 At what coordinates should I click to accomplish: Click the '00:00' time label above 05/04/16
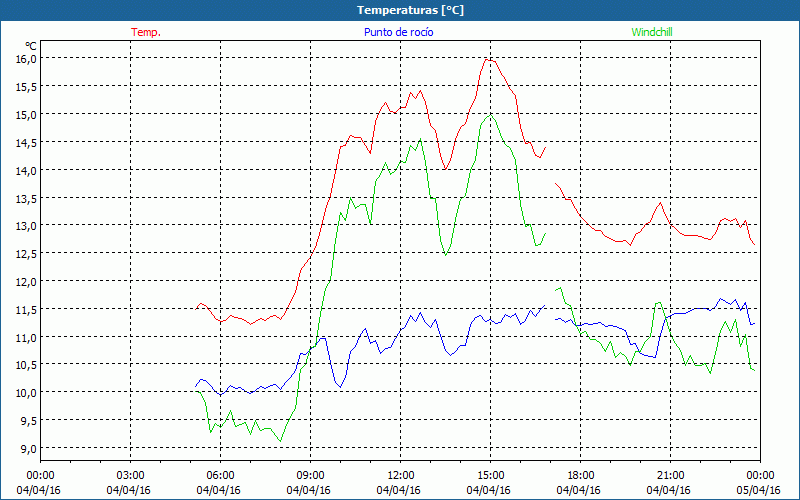coord(760,476)
